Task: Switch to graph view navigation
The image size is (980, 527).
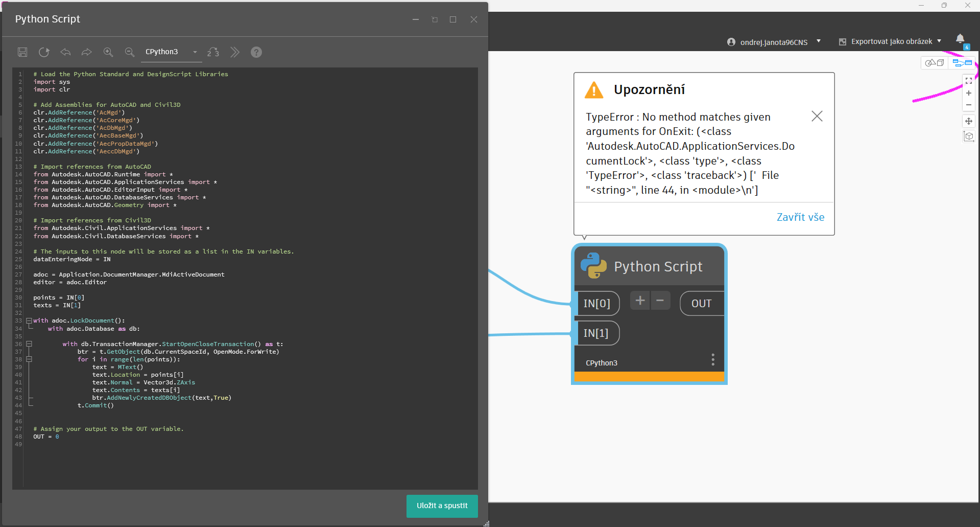Action: pos(962,63)
